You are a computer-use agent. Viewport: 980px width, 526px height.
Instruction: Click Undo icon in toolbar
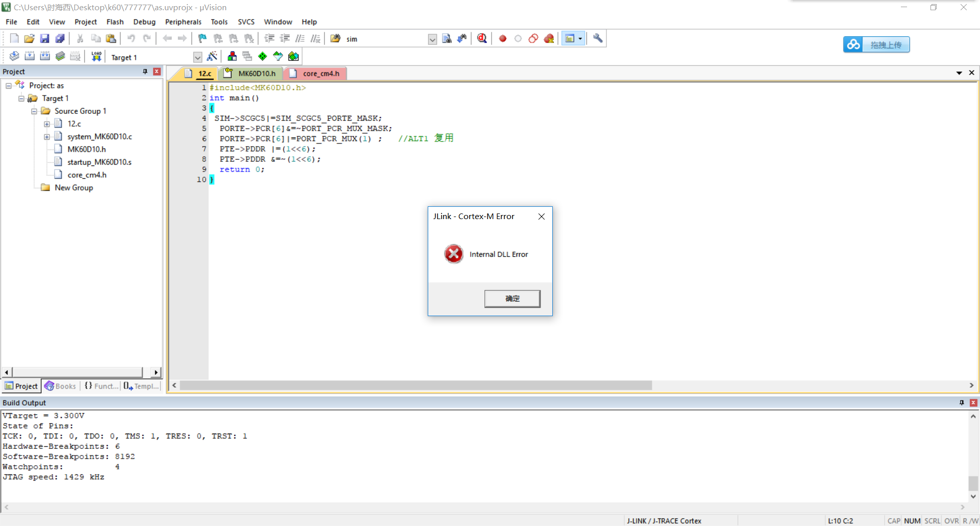pos(131,38)
